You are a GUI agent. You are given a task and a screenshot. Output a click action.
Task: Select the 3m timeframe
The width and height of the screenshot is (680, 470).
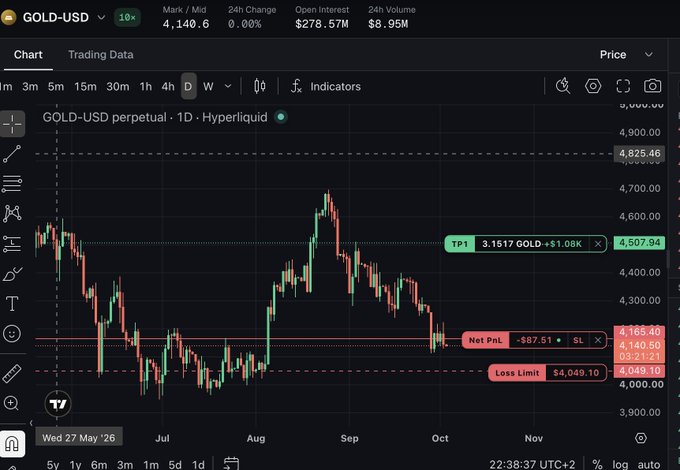30,86
